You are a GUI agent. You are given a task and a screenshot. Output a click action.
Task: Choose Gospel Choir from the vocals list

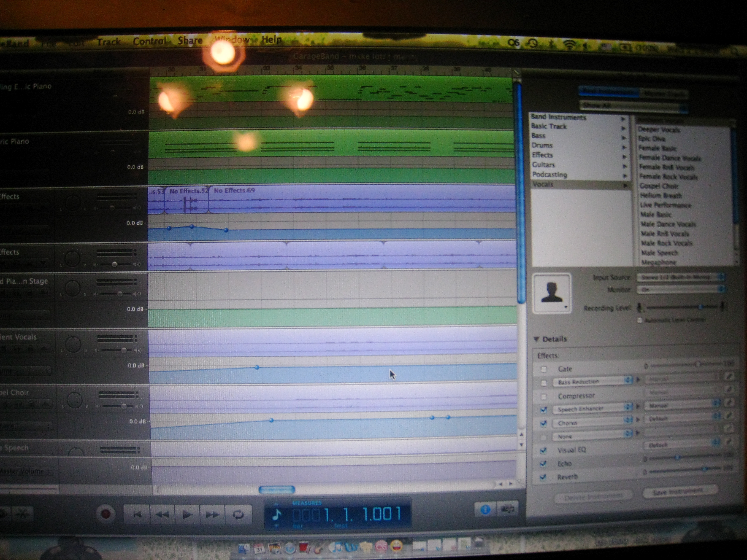[x=659, y=186]
